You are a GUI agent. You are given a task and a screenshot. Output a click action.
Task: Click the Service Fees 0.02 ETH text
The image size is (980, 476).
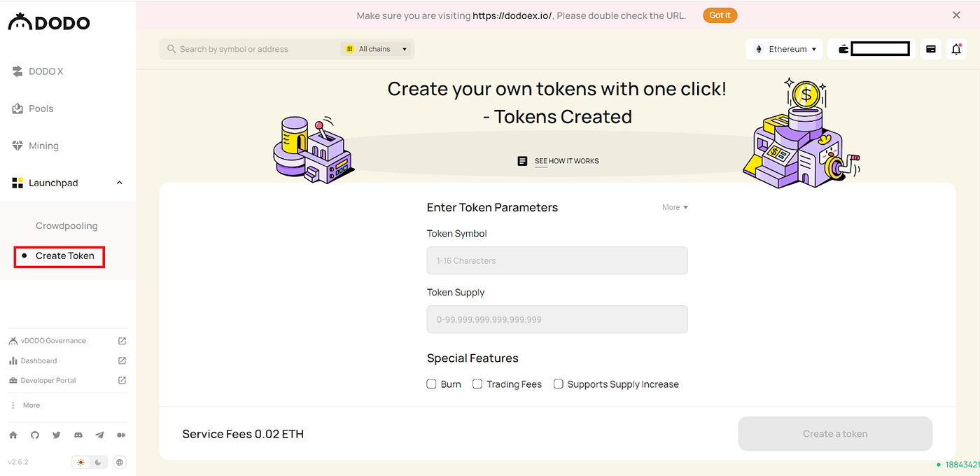tap(243, 434)
